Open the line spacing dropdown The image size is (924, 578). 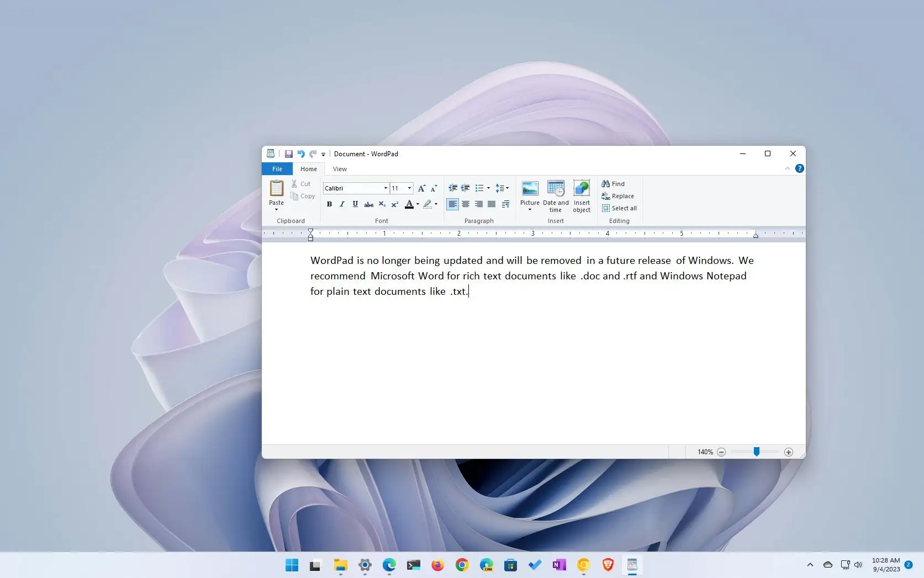pos(502,188)
